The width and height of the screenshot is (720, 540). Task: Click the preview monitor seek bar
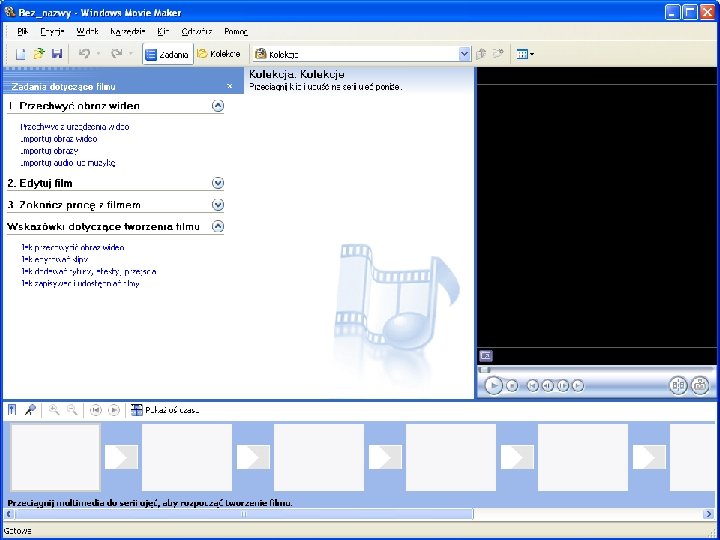click(596, 369)
